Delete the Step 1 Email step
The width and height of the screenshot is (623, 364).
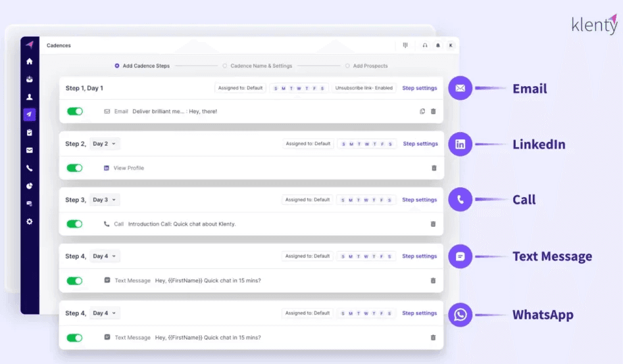[x=434, y=112]
